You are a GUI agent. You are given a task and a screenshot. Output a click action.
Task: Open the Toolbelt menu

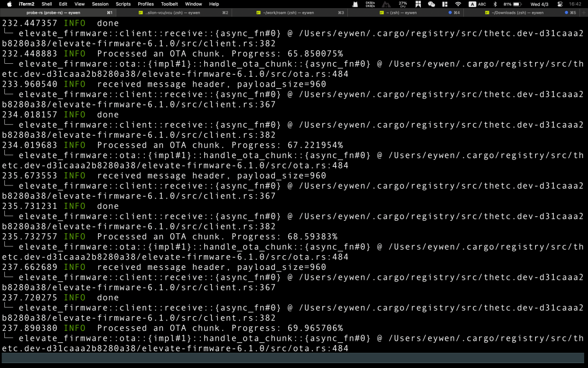tap(169, 4)
